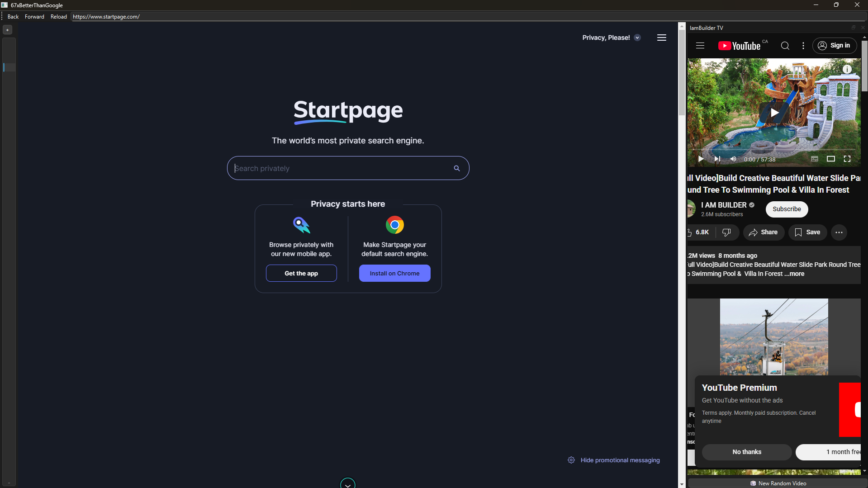Click the video info card icon
868x488 pixels.
(x=847, y=69)
